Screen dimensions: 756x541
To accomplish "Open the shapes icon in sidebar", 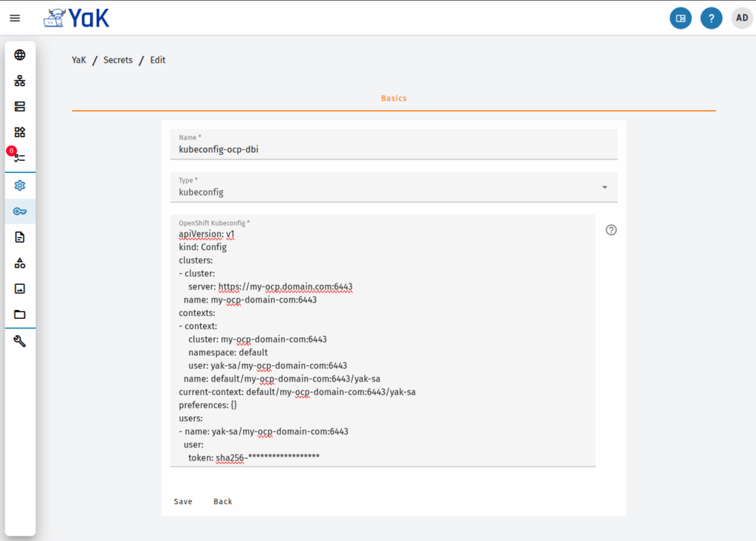I will point(20,263).
